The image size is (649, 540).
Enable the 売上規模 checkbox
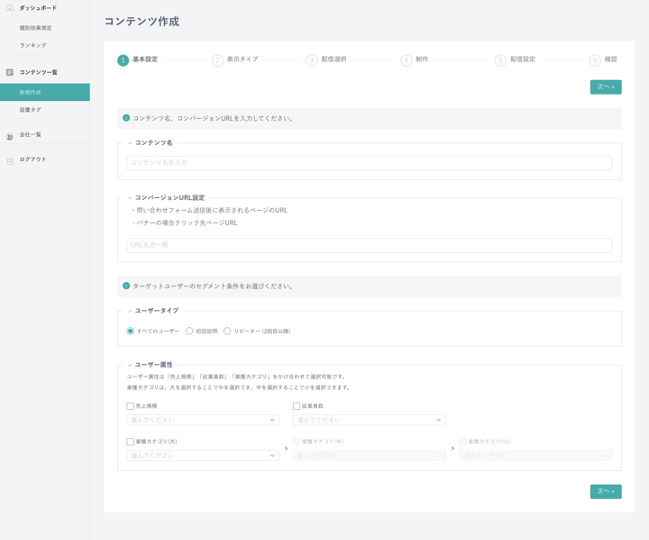tap(130, 406)
